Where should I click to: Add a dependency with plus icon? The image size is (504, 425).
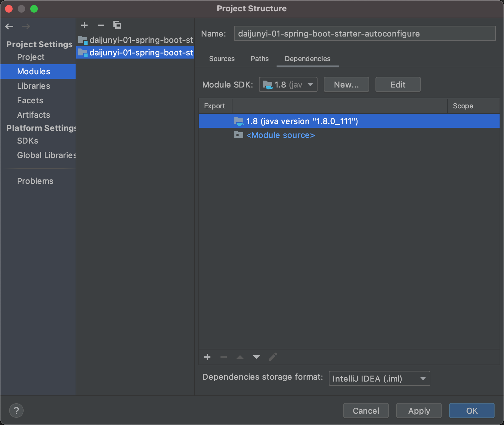coord(207,357)
